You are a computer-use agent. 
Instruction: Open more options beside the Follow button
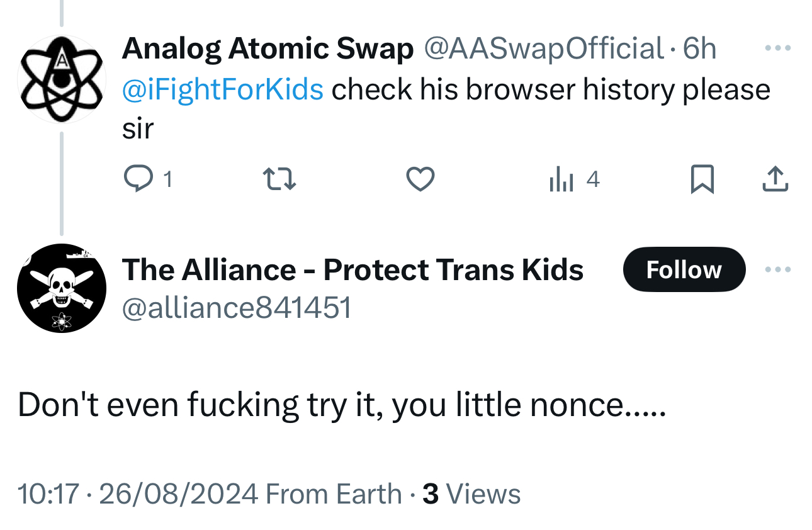pyautogui.click(x=777, y=269)
